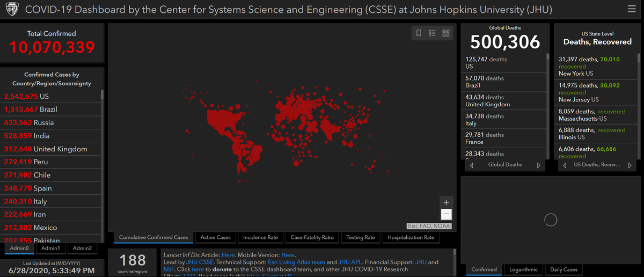Select Russia row with 633,563 cases
Viewport: 644px width, 277px height.
[51, 122]
